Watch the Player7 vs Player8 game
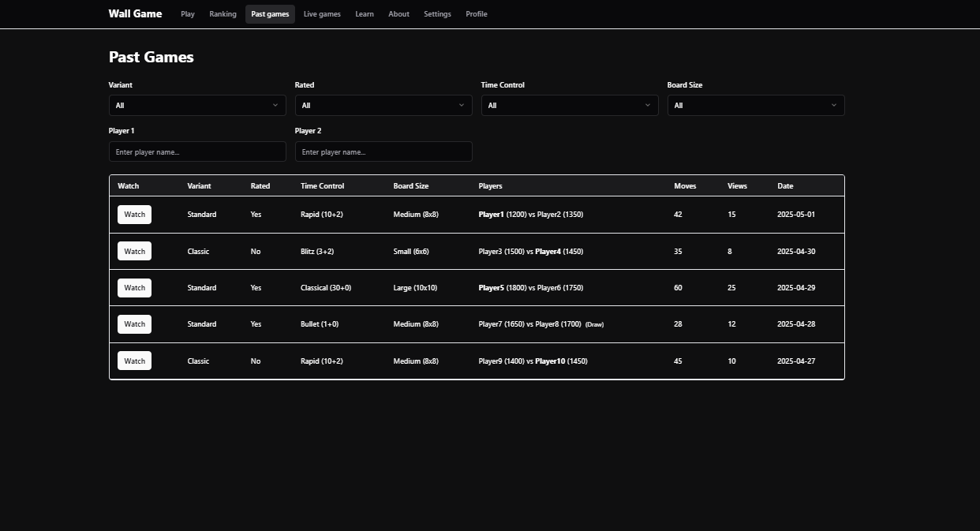 (134, 324)
